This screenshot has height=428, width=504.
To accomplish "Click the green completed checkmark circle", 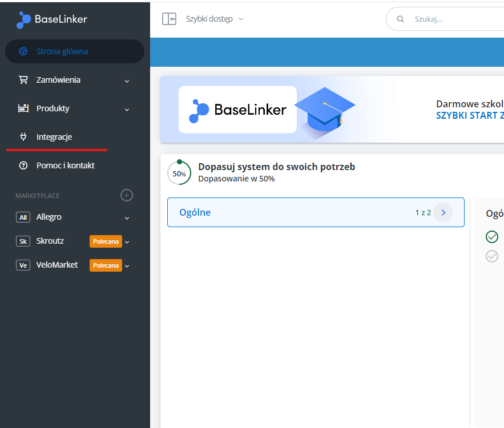I will click(x=492, y=237).
